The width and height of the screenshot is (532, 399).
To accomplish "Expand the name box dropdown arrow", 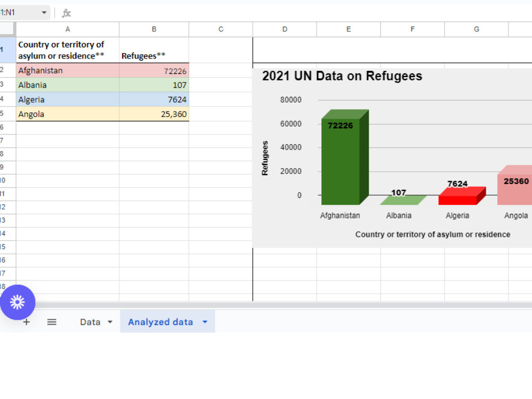I will click(x=44, y=13).
